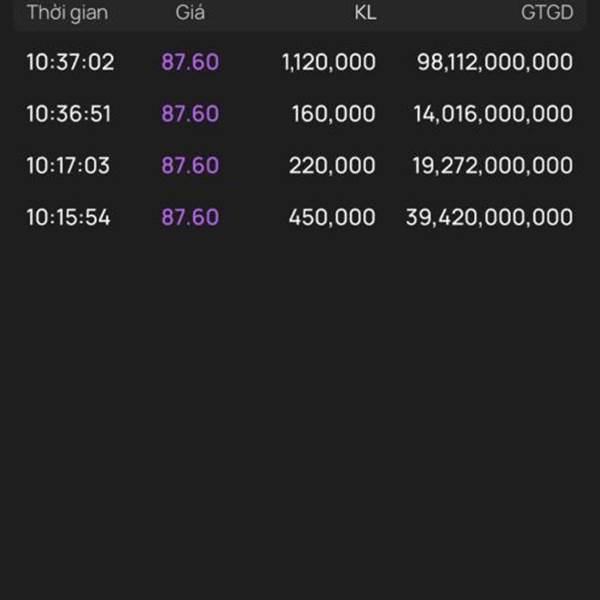The image size is (600, 600).
Task: Click the 87.60 price at 10:15:54
Action: [190, 218]
